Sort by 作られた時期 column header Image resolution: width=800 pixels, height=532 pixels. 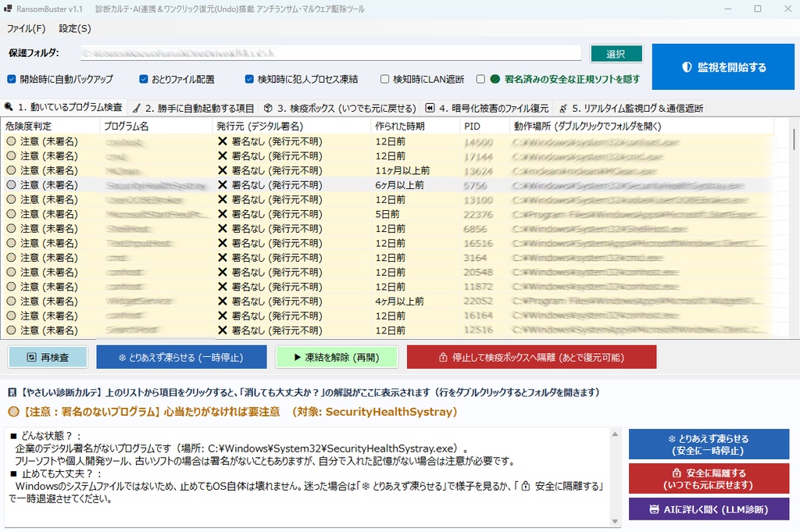[x=416, y=126]
